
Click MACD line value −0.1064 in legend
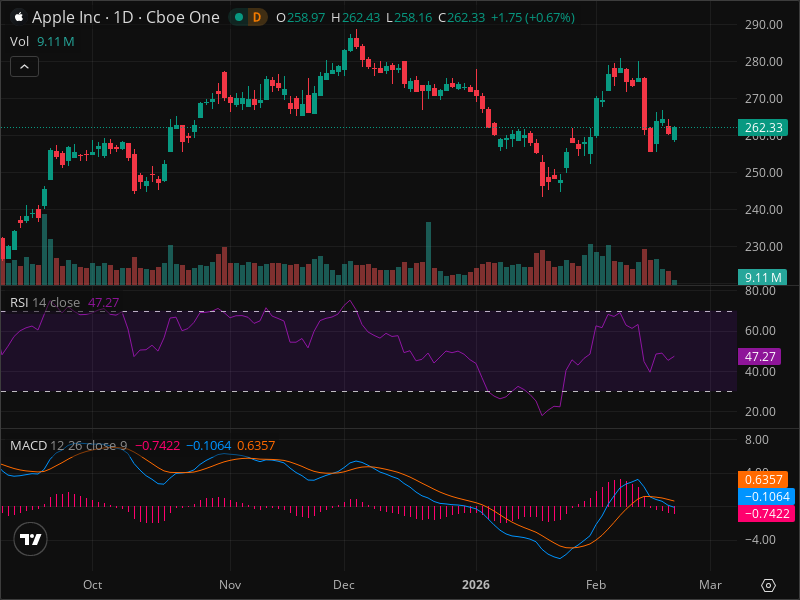coord(209,445)
